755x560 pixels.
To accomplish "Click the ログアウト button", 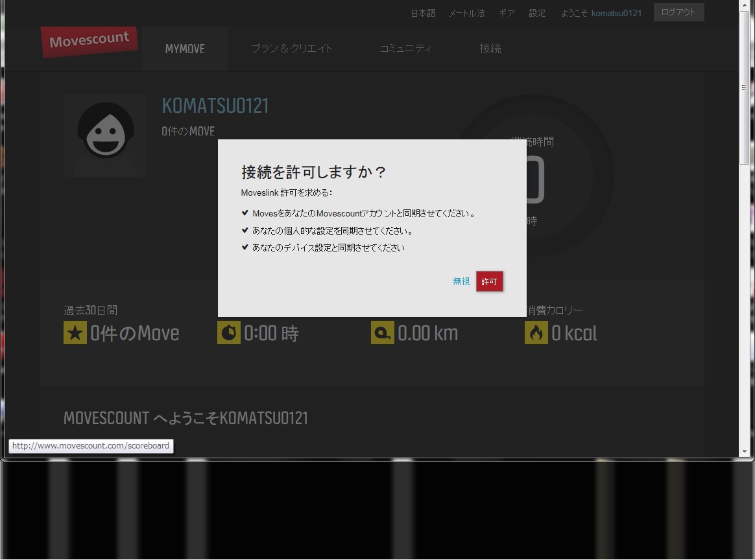I will [678, 12].
